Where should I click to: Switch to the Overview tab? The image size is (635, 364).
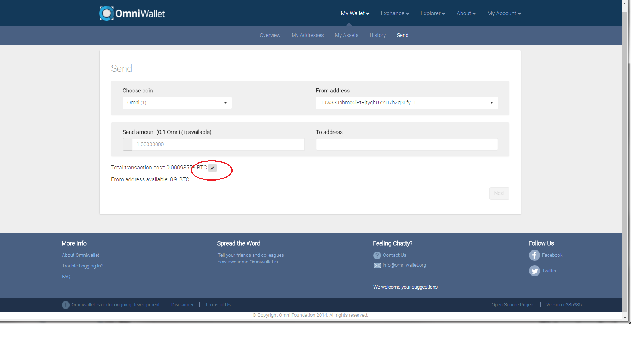point(270,36)
